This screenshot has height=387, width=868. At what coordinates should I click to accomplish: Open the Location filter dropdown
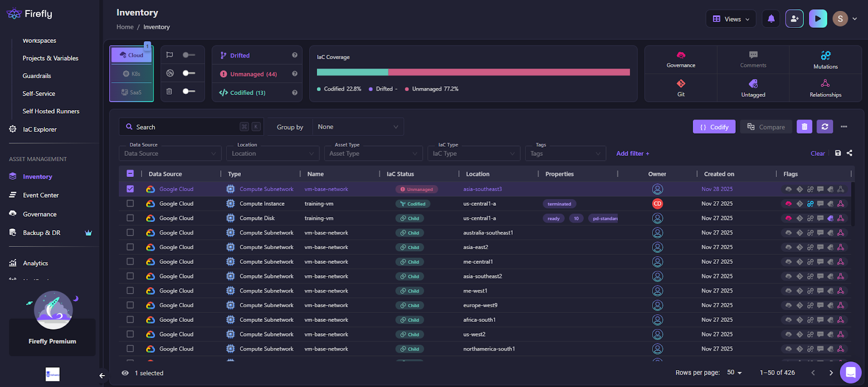273,154
